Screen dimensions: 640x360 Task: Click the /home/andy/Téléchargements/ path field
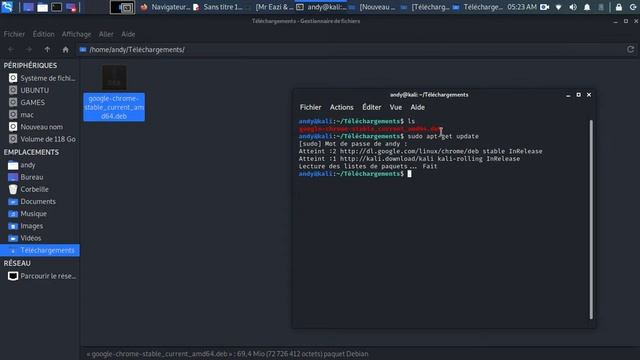click(351, 49)
